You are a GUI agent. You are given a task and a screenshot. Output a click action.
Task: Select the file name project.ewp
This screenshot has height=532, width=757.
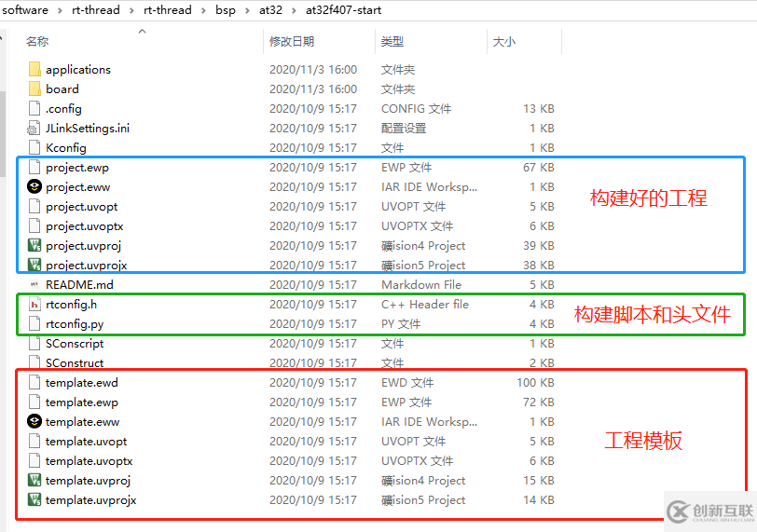[x=77, y=168]
